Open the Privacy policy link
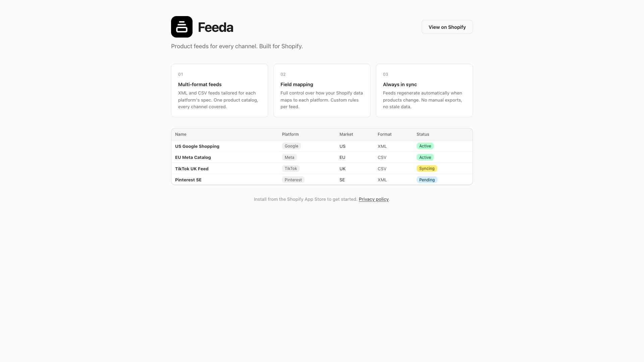 [373, 199]
